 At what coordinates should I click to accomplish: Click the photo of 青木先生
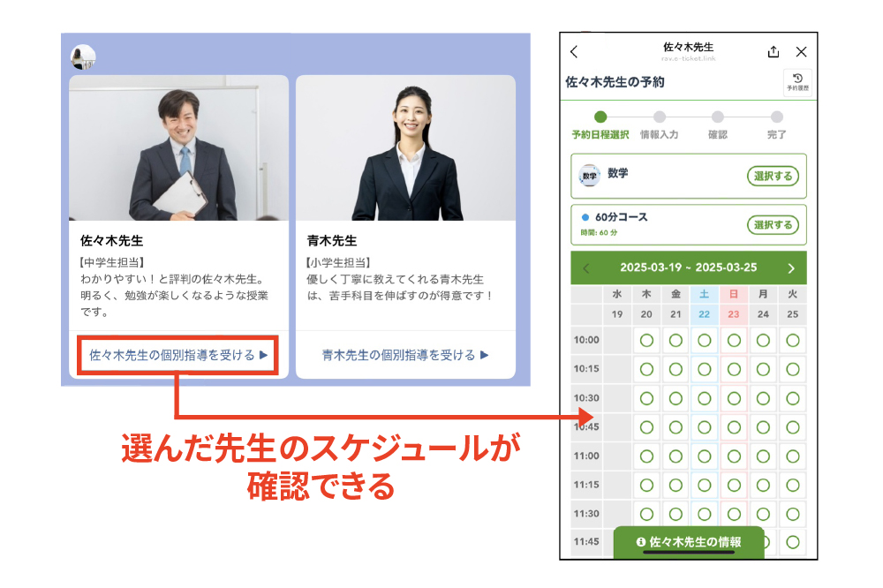pos(405,147)
